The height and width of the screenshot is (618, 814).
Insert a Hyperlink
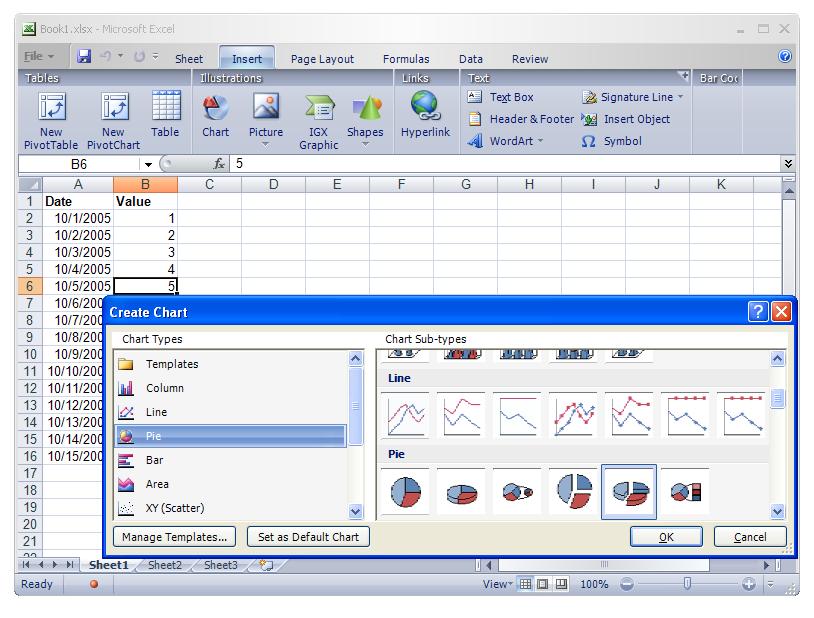(425, 114)
